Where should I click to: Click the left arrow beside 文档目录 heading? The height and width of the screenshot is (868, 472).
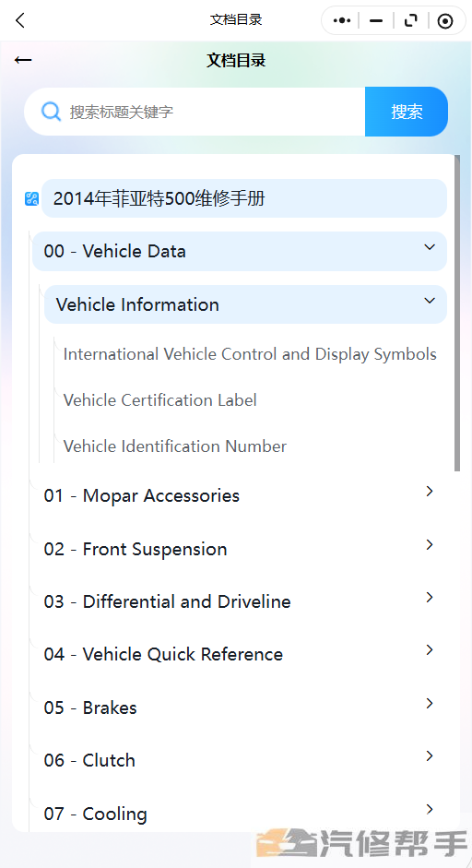[x=23, y=60]
